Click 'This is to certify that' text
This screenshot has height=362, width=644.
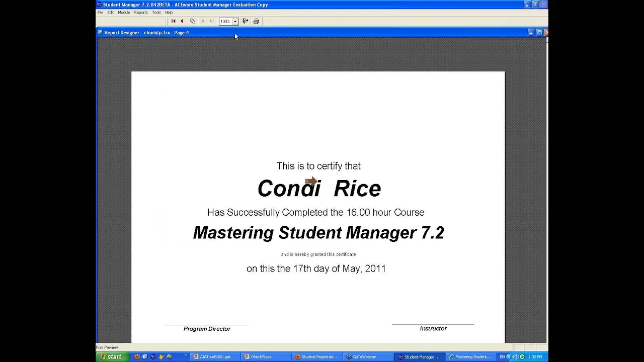[x=318, y=166]
